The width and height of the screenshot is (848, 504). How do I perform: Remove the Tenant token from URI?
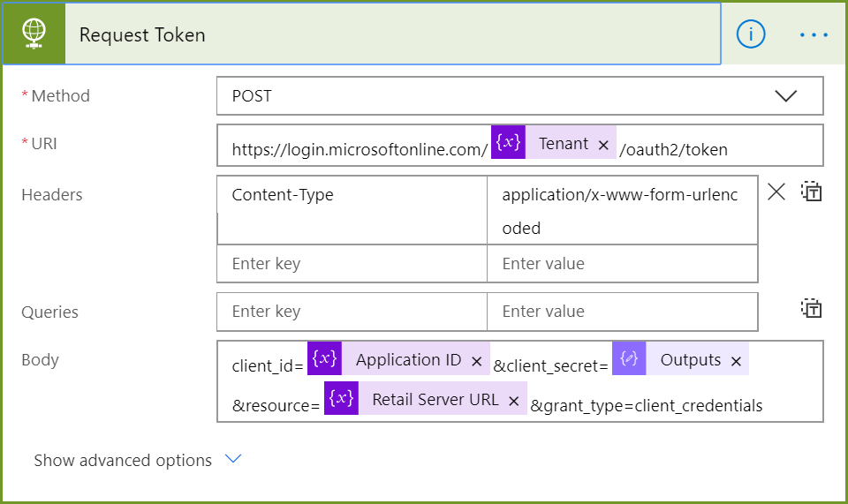coord(603,145)
